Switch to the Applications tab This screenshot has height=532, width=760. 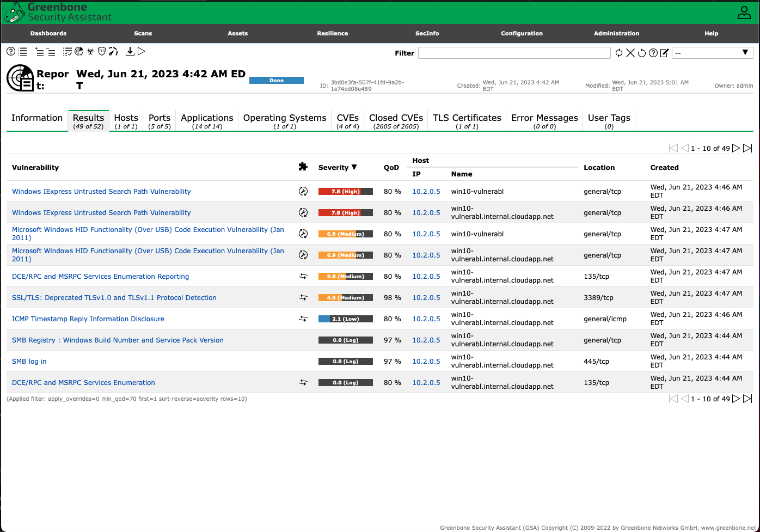point(207,121)
